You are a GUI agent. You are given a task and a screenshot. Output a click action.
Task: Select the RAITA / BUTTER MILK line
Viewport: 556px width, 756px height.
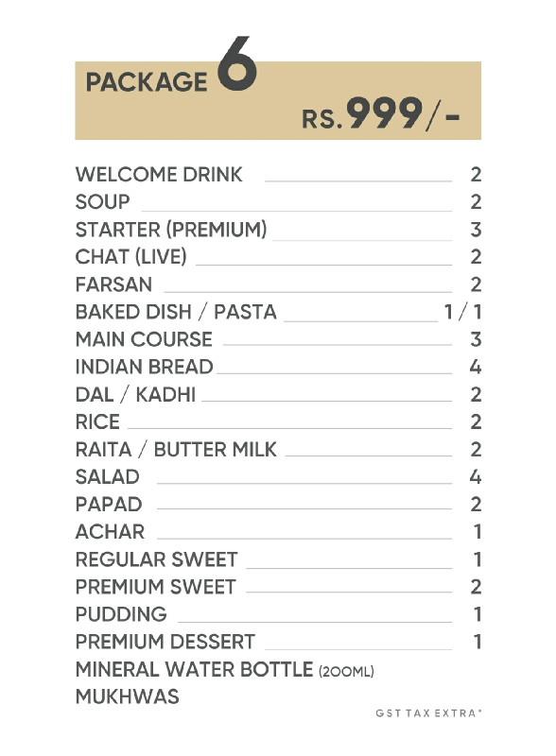tap(278, 450)
